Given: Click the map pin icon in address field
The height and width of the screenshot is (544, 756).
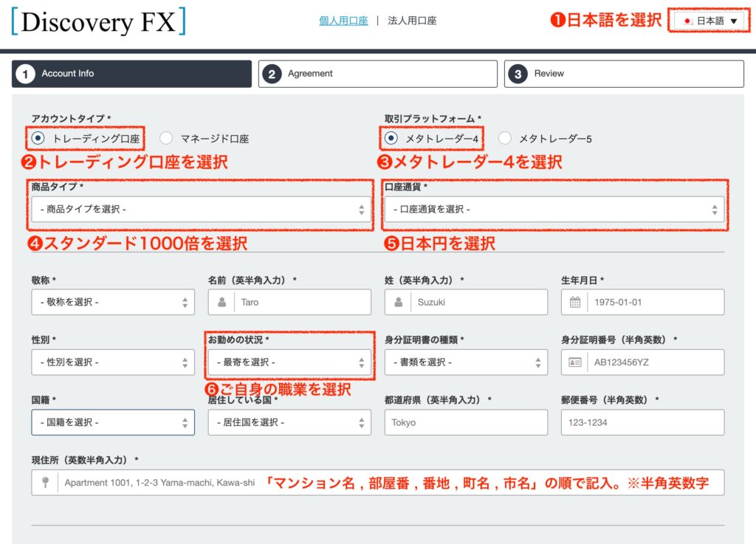Looking at the screenshot, I should (45, 483).
